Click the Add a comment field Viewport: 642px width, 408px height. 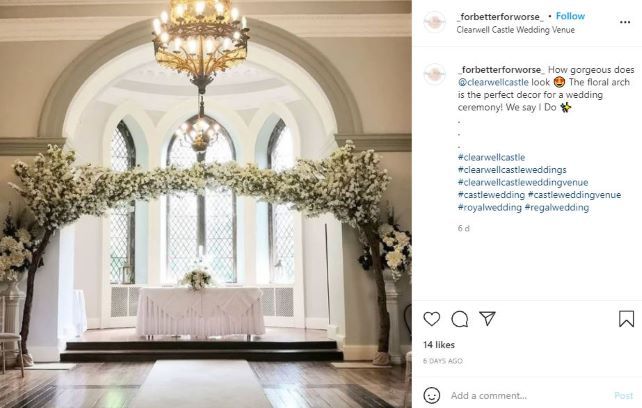tap(528, 395)
